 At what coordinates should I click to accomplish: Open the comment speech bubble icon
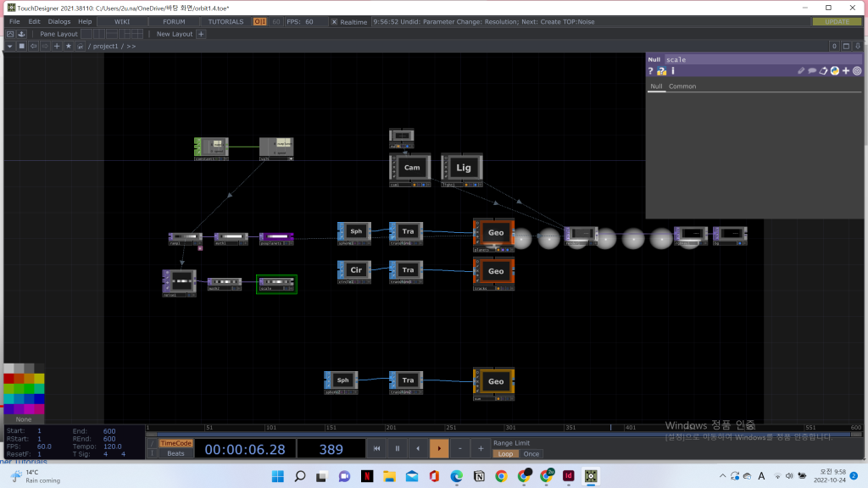pos(812,71)
